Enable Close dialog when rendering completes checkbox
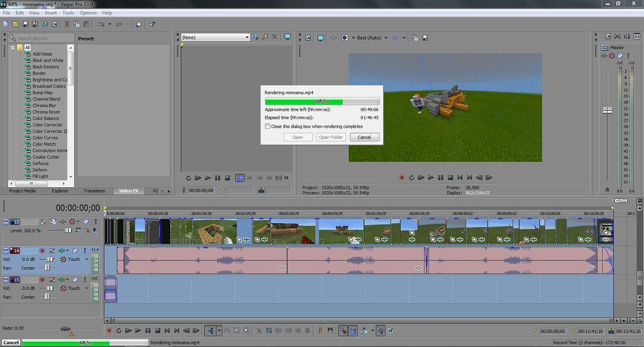Image resolution: width=644 pixels, height=347 pixels. [267, 126]
